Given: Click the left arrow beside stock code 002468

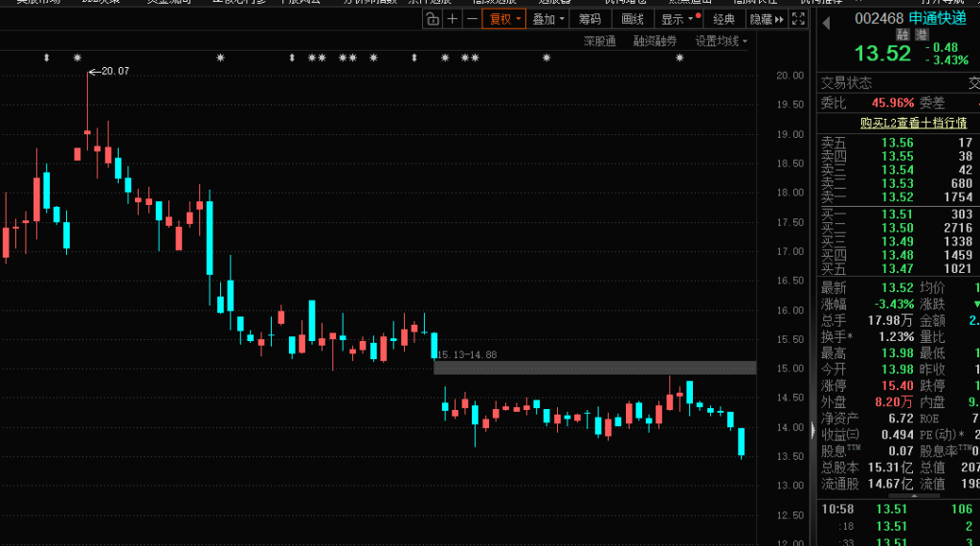Looking at the screenshot, I should 827,19.
